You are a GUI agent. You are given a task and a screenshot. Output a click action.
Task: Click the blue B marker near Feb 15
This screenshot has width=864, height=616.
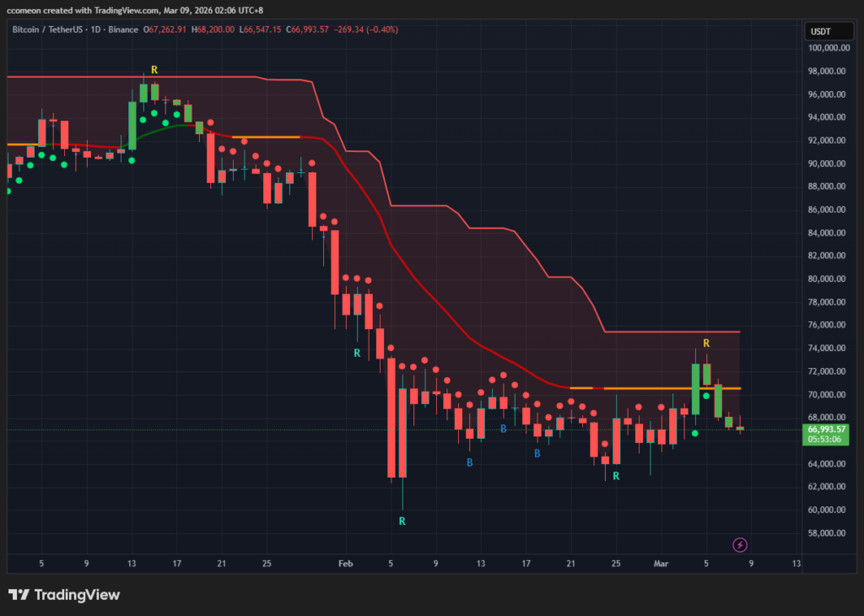503,429
